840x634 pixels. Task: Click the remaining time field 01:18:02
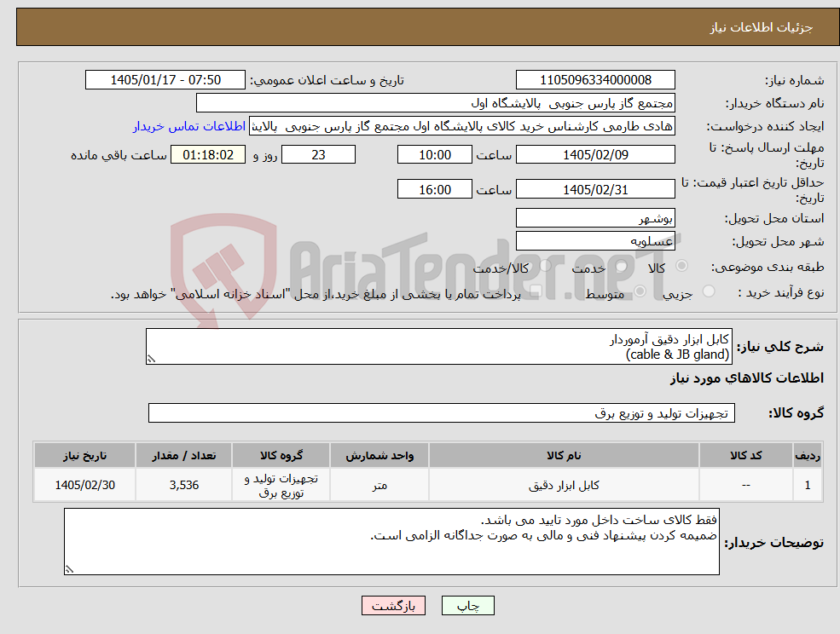pyautogui.click(x=208, y=155)
